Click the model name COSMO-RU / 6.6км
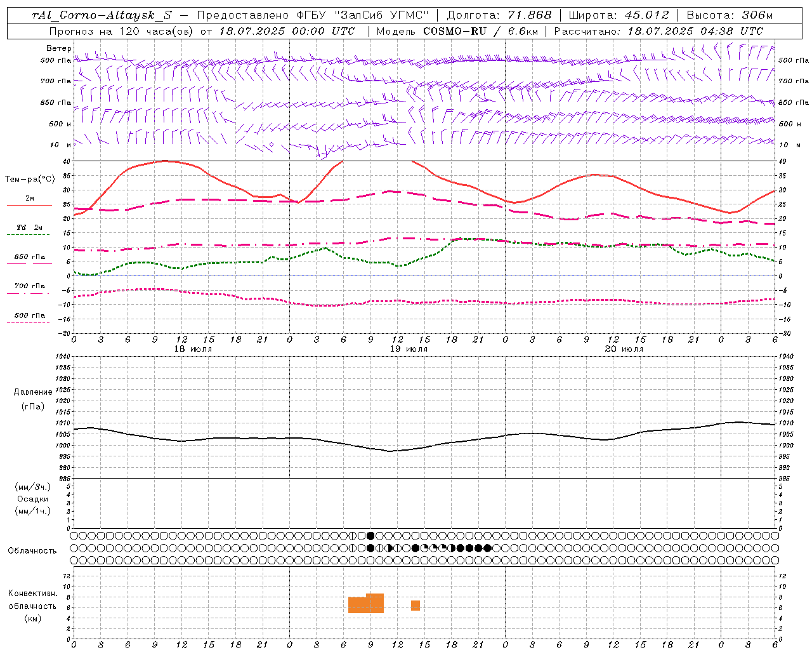Viewport: 812px width, 650px height. (482, 31)
